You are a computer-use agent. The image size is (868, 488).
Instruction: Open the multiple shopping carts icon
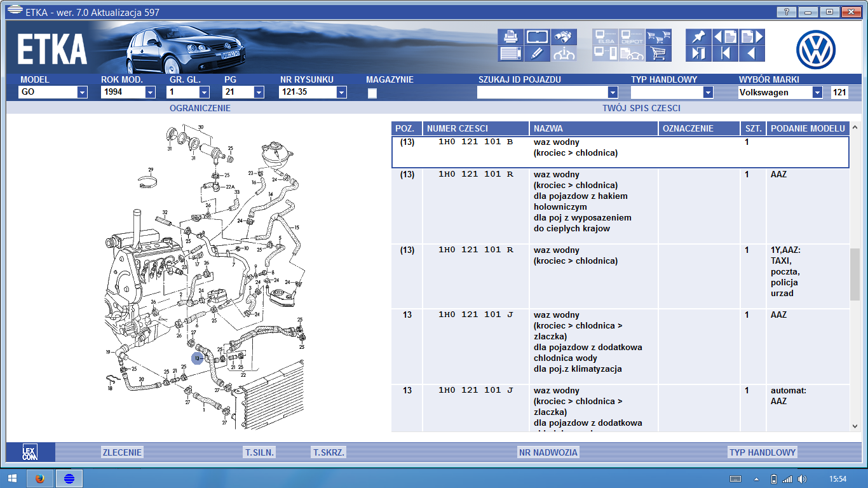pos(658,37)
